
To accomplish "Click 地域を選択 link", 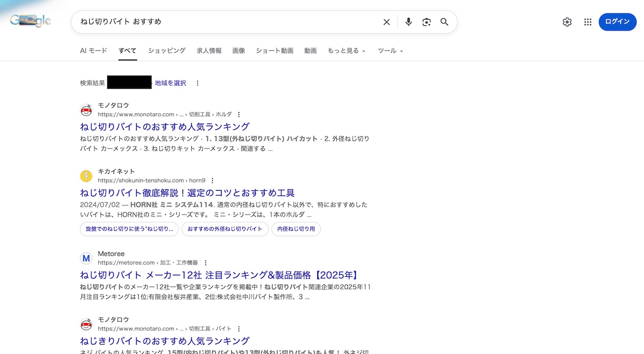I will coord(171,83).
